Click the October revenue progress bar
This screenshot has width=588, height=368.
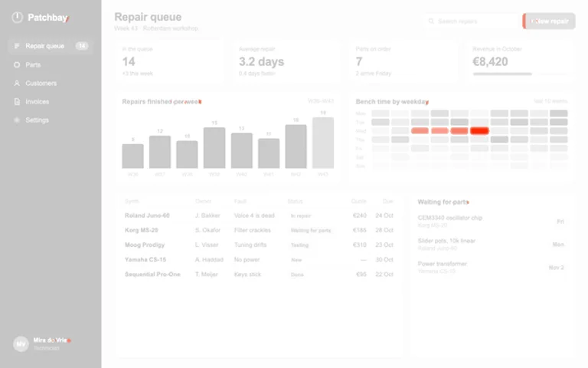tap(520, 74)
